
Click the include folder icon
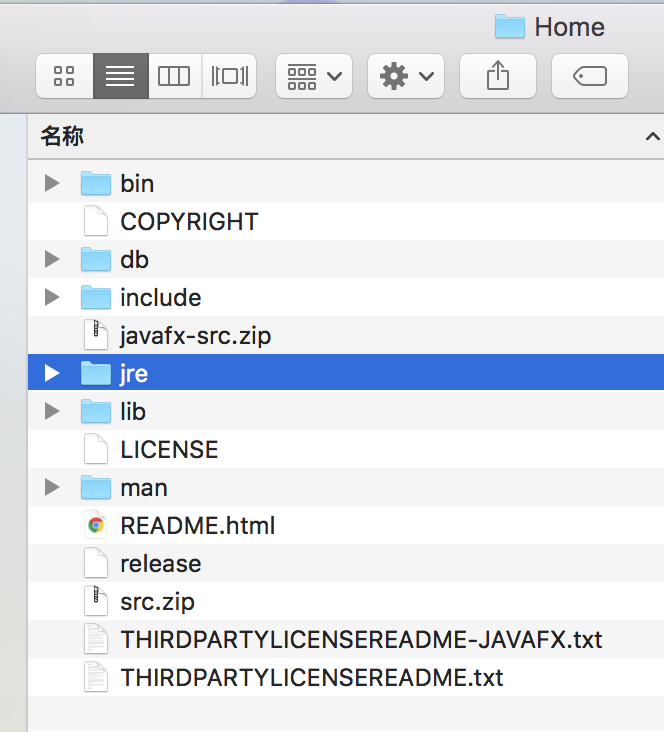tap(96, 297)
